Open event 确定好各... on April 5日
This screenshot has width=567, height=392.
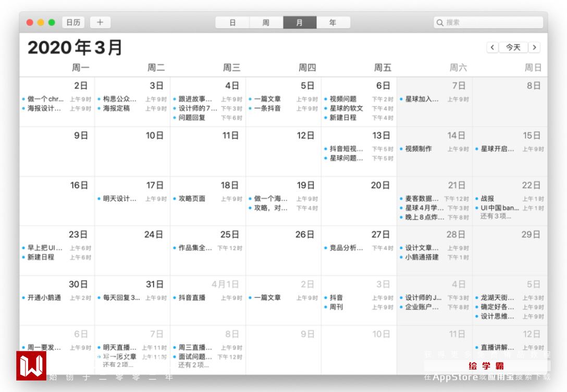click(x=510, y=307)
